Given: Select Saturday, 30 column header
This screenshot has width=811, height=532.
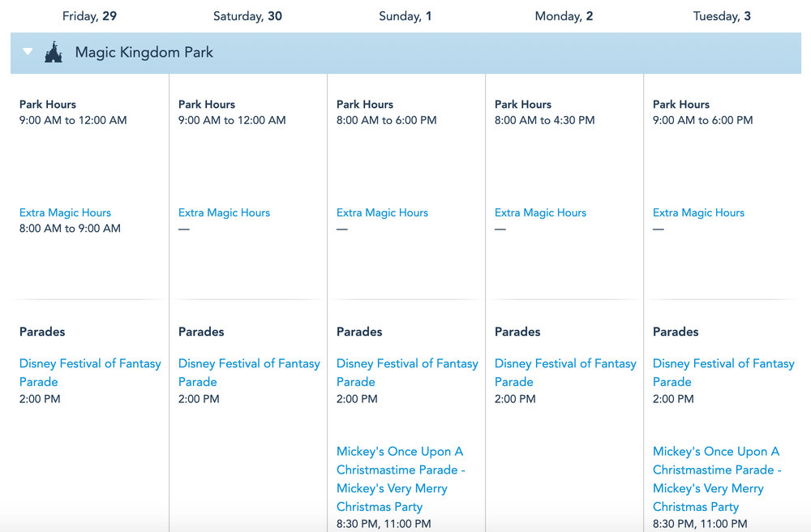Looking at the screenshot, I should tap(247, 16).
